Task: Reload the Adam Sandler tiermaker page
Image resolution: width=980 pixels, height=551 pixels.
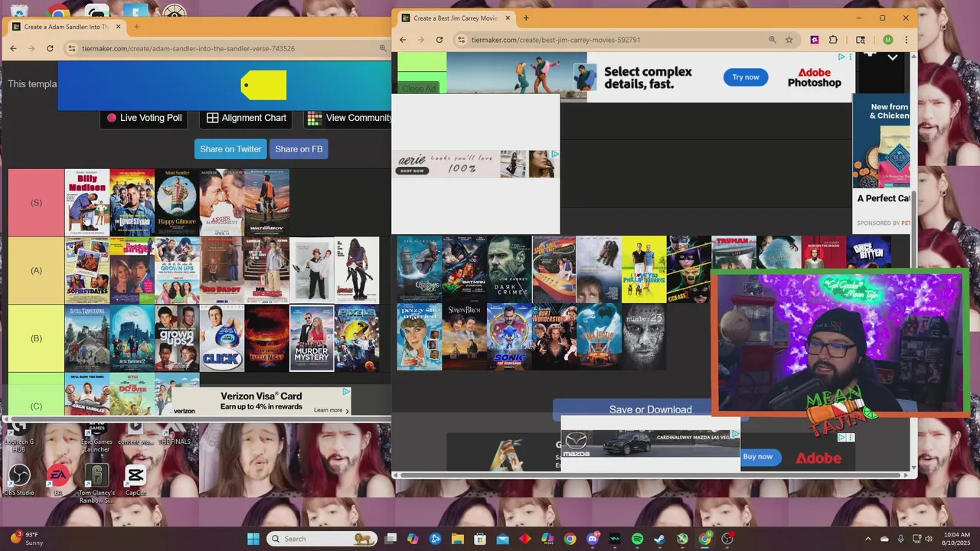Action: click(x=50, y=48)
